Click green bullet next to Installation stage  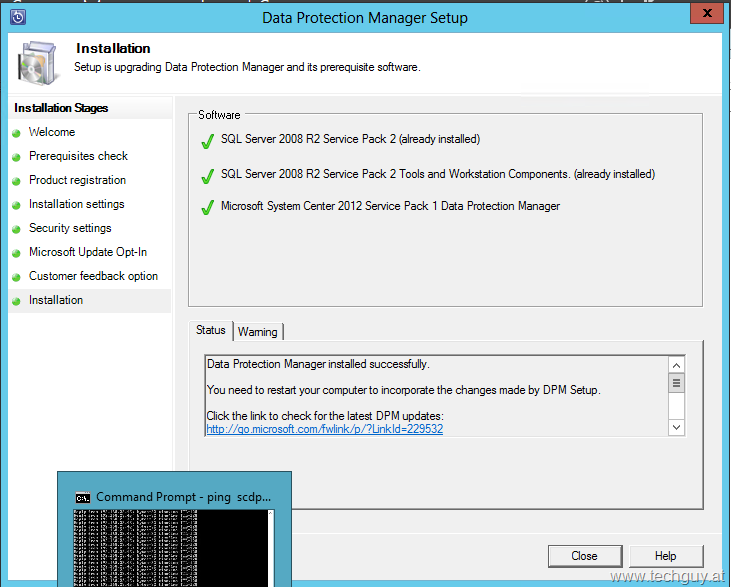16,301
